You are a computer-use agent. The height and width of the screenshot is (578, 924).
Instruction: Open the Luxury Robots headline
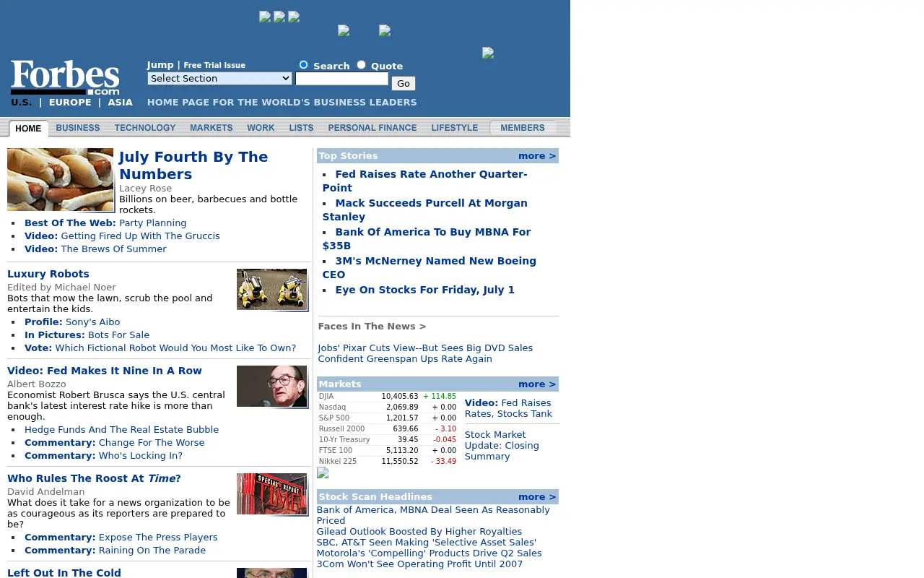tap(48, 274)
